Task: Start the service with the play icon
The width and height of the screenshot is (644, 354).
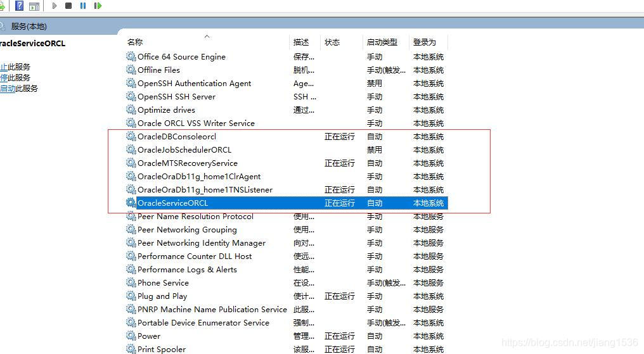Action: pyautogui.click(x=55, y=6)
